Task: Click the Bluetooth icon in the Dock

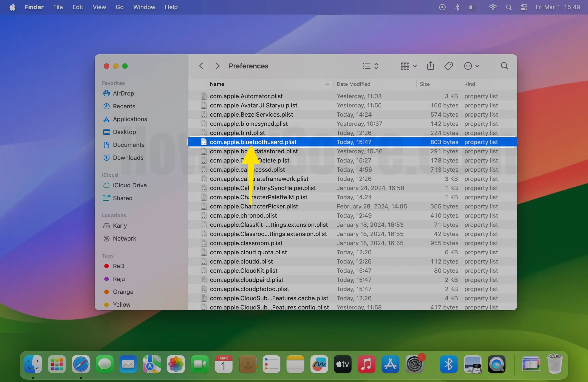Action: point(448,364)
